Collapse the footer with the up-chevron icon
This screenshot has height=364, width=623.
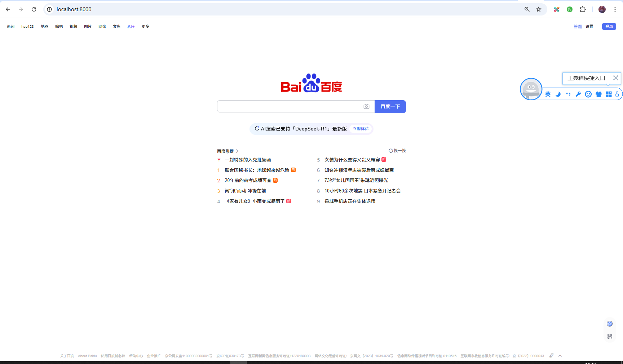[x=560, y=356]
